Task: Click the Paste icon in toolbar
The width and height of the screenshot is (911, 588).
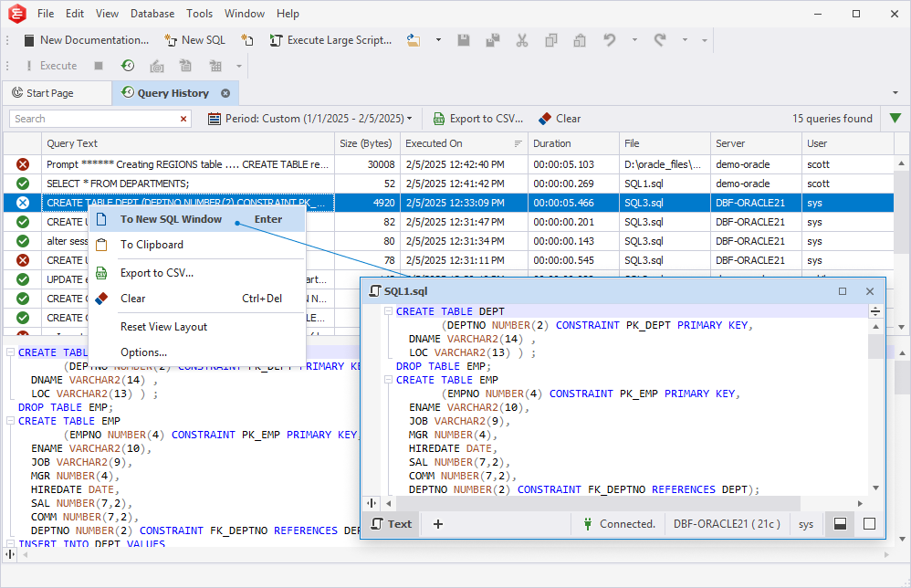Action: (x=580, y=40)
